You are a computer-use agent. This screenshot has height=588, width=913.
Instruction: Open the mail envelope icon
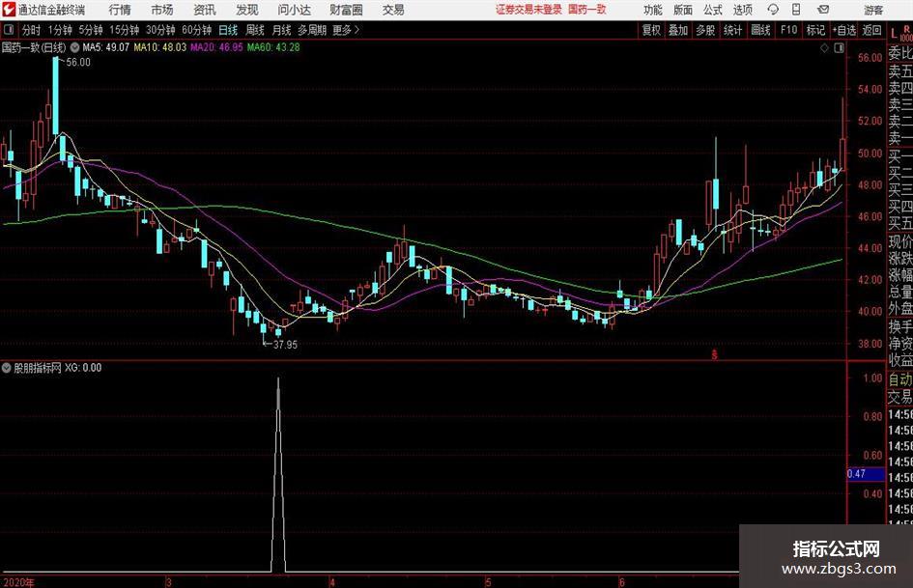pos(823,10)
